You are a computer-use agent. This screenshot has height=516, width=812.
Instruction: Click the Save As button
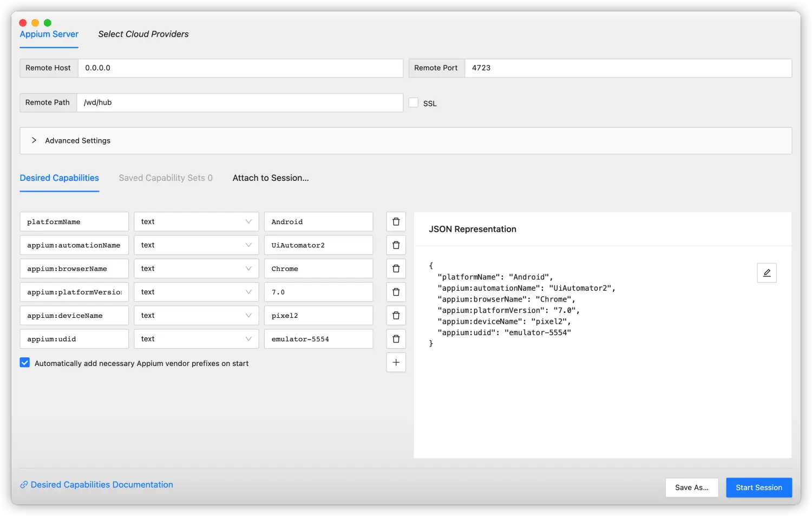691,487
